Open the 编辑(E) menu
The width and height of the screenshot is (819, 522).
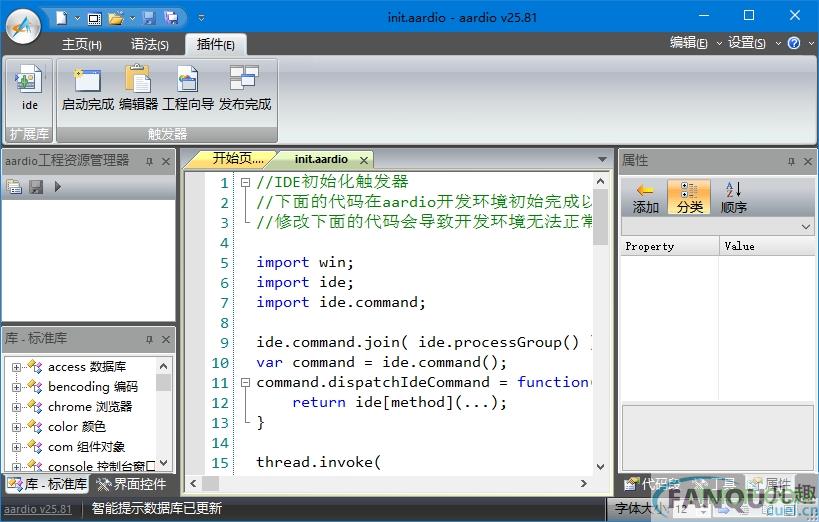pos(689,43)
